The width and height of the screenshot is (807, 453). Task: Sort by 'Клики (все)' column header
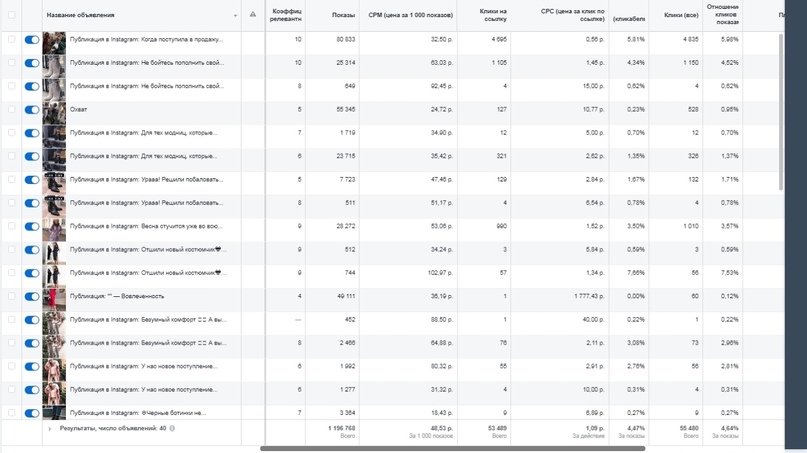click(x=681, y=15)
